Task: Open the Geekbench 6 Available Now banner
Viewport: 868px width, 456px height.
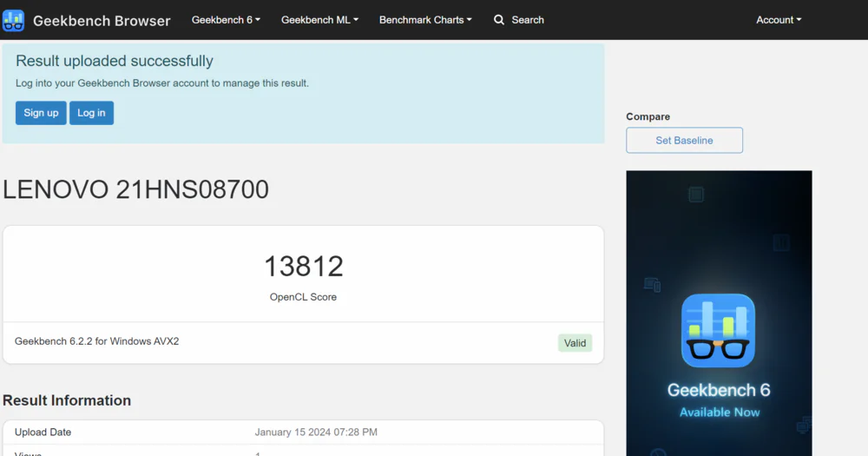Action: (x=719, y=313)
